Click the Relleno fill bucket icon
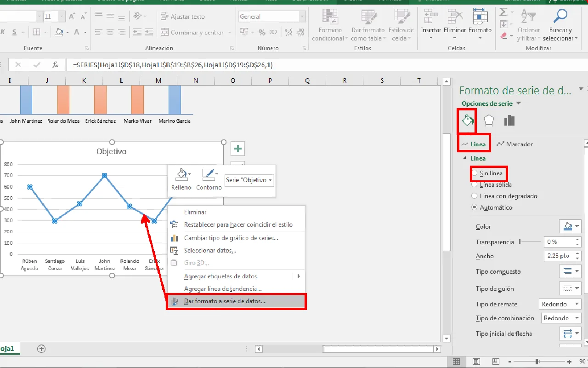588x368 pixels. tap(181, 174)
